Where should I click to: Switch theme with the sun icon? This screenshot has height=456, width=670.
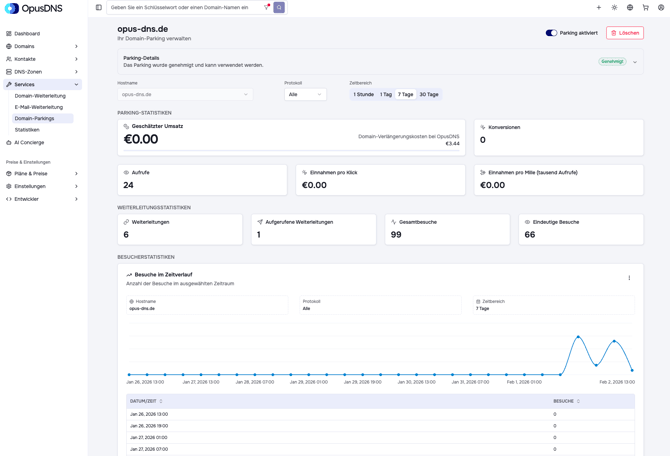tap(614, 7)
